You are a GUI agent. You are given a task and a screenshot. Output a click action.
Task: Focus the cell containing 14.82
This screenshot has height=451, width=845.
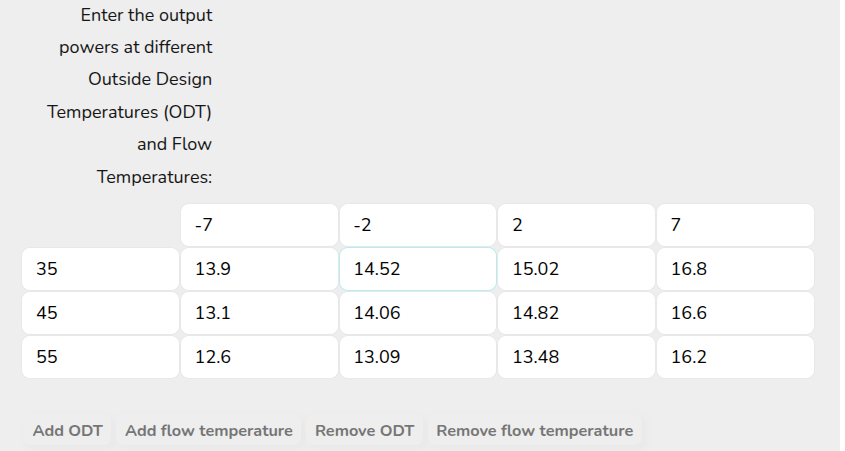click(576, 313)
